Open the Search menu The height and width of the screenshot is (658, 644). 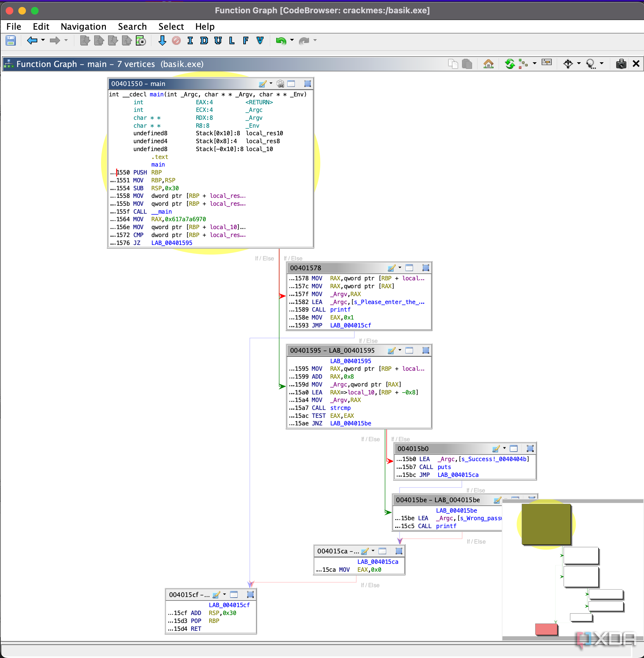(x=131, y=27)
